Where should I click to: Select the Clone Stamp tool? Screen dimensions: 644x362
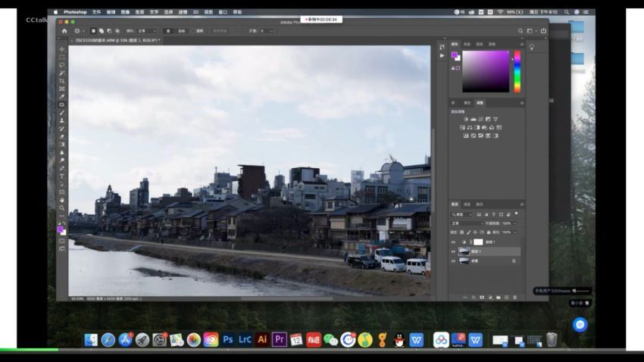(62, 120)
